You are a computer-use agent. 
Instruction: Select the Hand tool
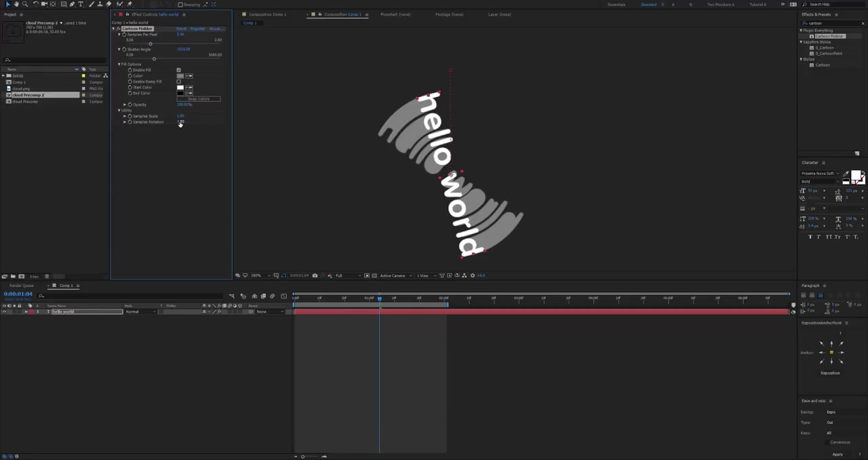(x=16, y=4)
